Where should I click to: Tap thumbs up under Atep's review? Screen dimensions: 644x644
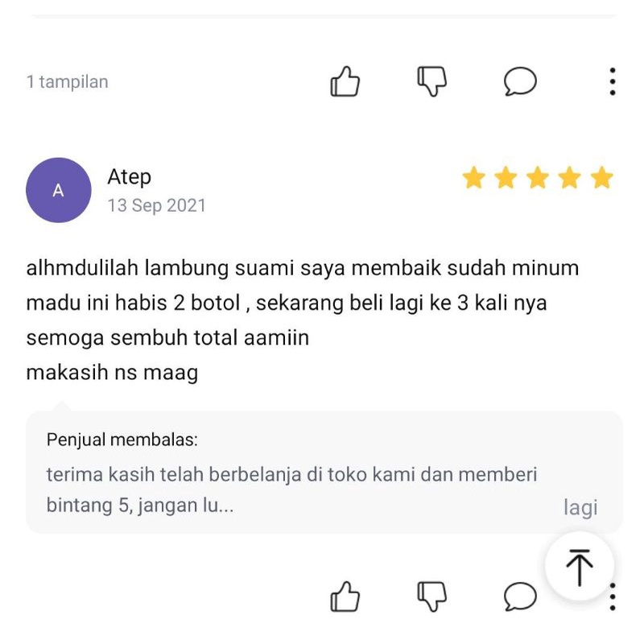345,597
